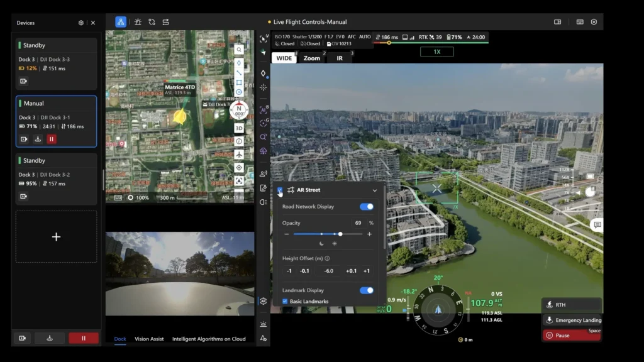Add a device with the plus tile
Image resolution: width=644 pixels, height=362 pixels.
56,237
